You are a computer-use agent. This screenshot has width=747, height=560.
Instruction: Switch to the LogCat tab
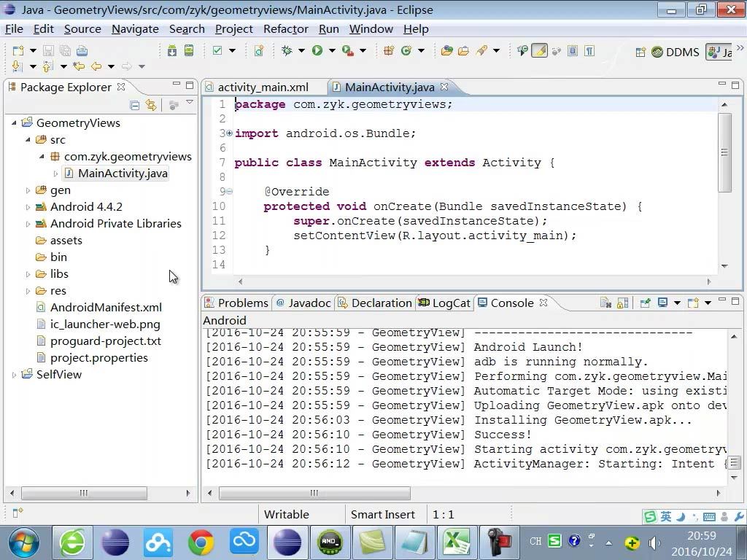(x=444, y=303)
